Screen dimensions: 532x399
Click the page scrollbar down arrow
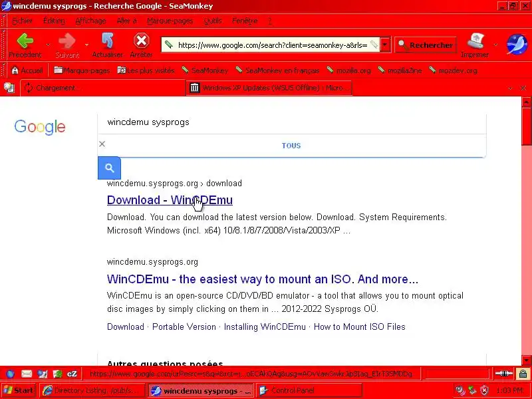tap(527, 360)
